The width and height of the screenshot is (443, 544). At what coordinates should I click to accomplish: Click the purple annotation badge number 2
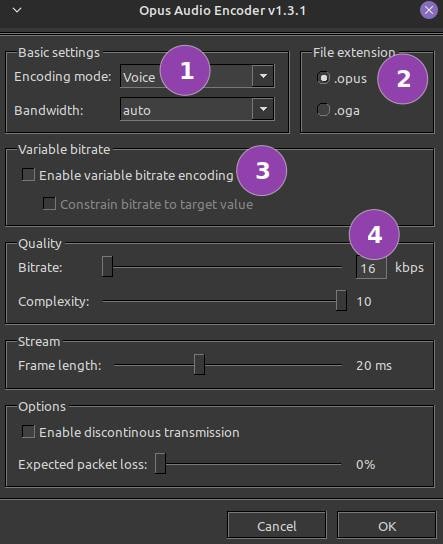click(402, 79)
